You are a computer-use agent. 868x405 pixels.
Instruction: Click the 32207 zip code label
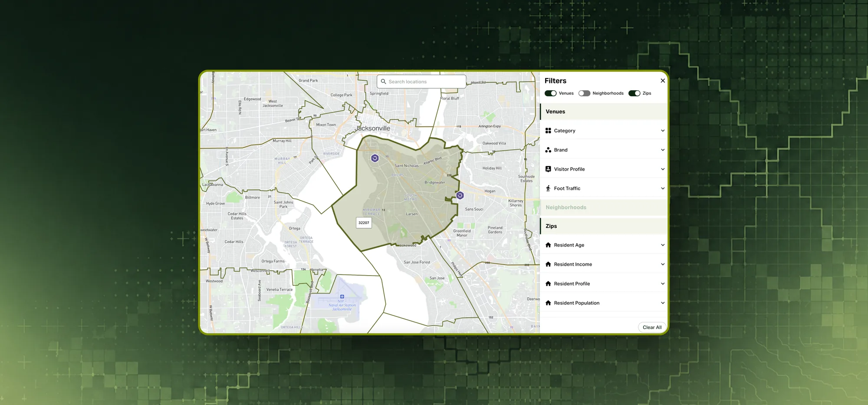(x=364, y=223)
